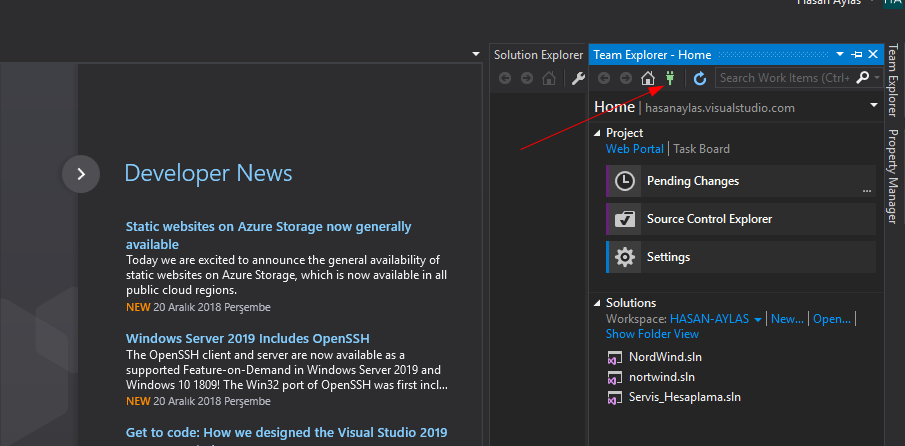Click the Source Control Explorer checkbox-folder icon
Viewport: 905px width, 446px height.
[x=624, y=219]
